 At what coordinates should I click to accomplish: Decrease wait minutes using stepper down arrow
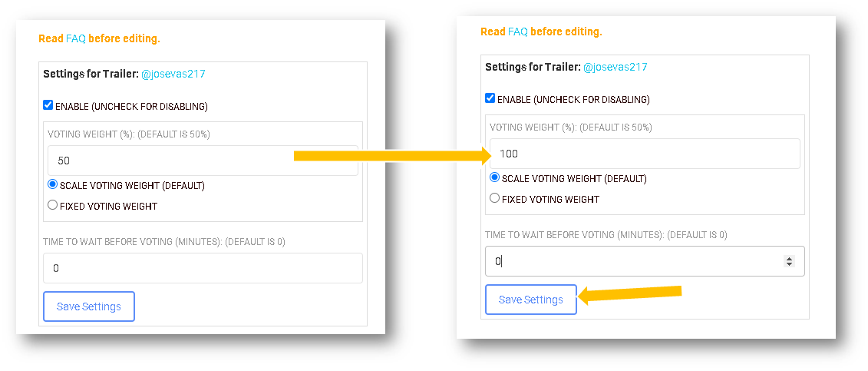coord(789,264)
